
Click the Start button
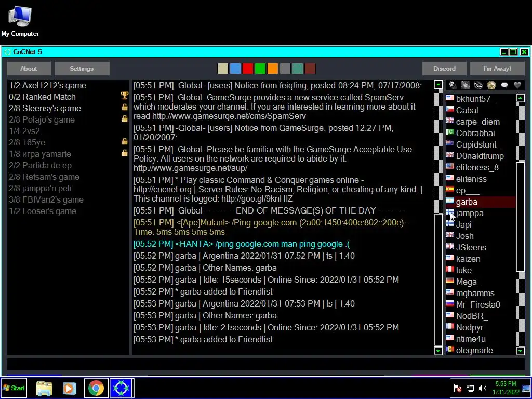click(14, 388)
